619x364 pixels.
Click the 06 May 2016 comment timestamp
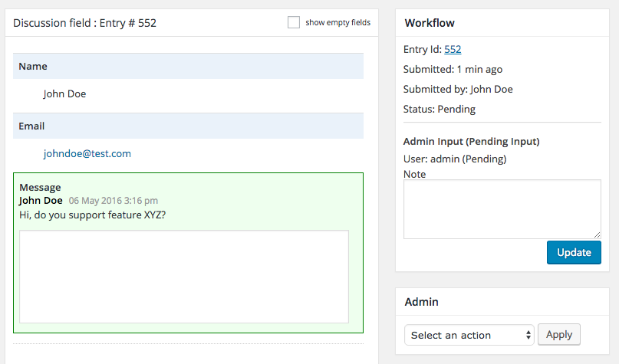click(x=114, y=201)
